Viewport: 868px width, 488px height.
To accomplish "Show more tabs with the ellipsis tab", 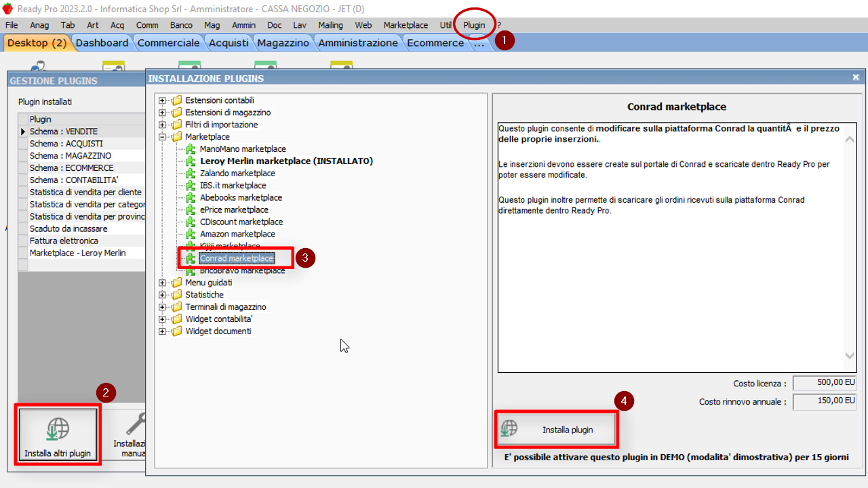I will [479, 43].
